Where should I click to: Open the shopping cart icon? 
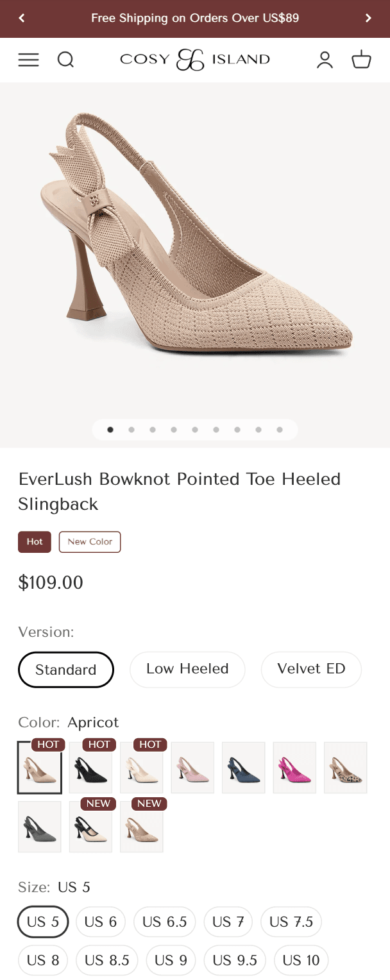click(x=361, y=60)
